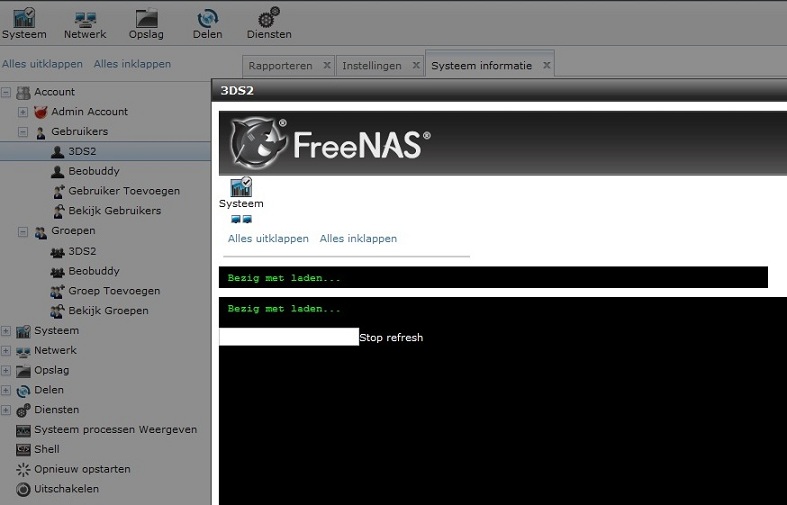The width and height of the screenshot is (787, 505).
Task: Select Bekijk Gebruikers tree entry
Action: 115,211
